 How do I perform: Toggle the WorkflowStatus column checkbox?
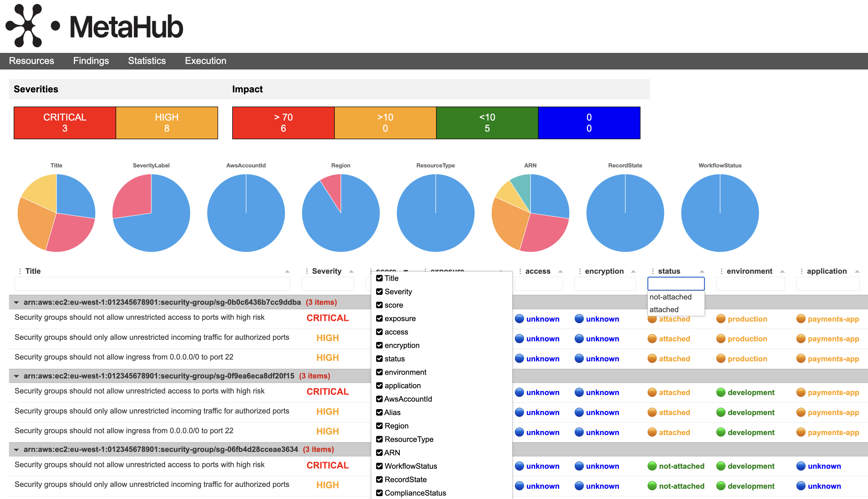tap(379, 466)
